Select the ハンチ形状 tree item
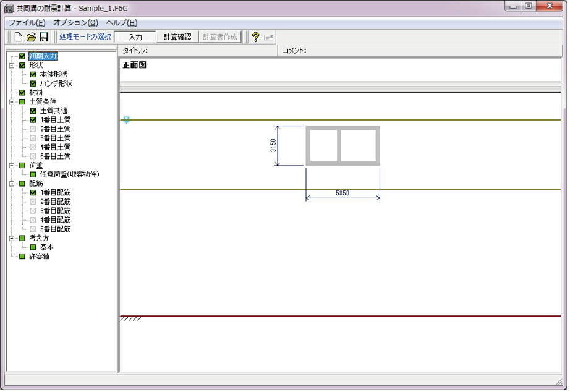The height and width of the screenshot is (392, 570). tap(56, 83)
